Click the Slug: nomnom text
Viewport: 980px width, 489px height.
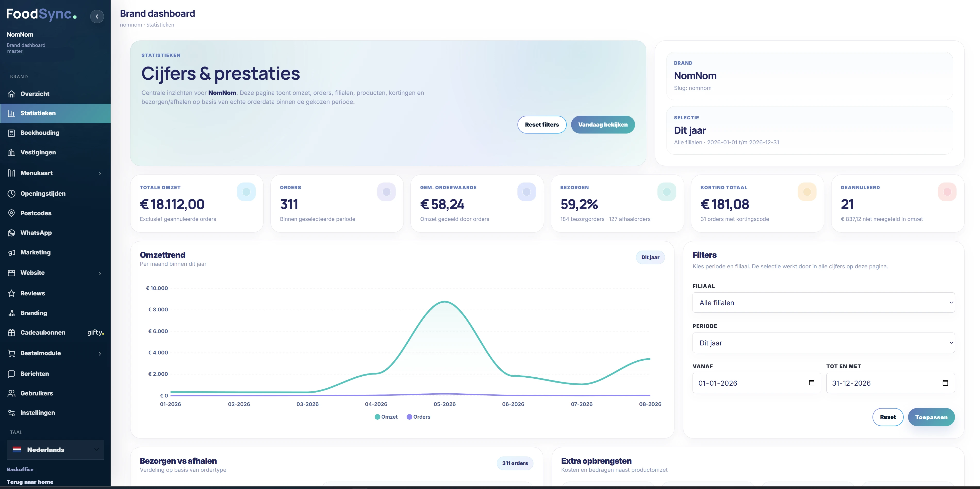pyautogui.click(x=692, y=88)
